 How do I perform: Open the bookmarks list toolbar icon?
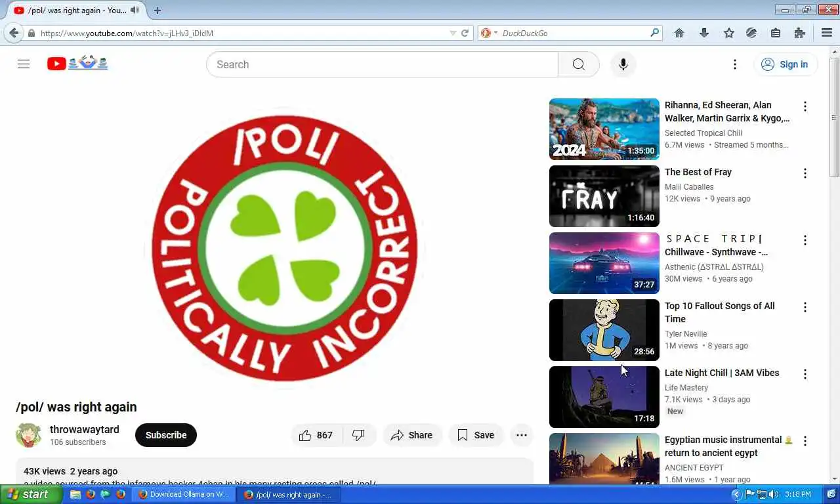(776, 33)
